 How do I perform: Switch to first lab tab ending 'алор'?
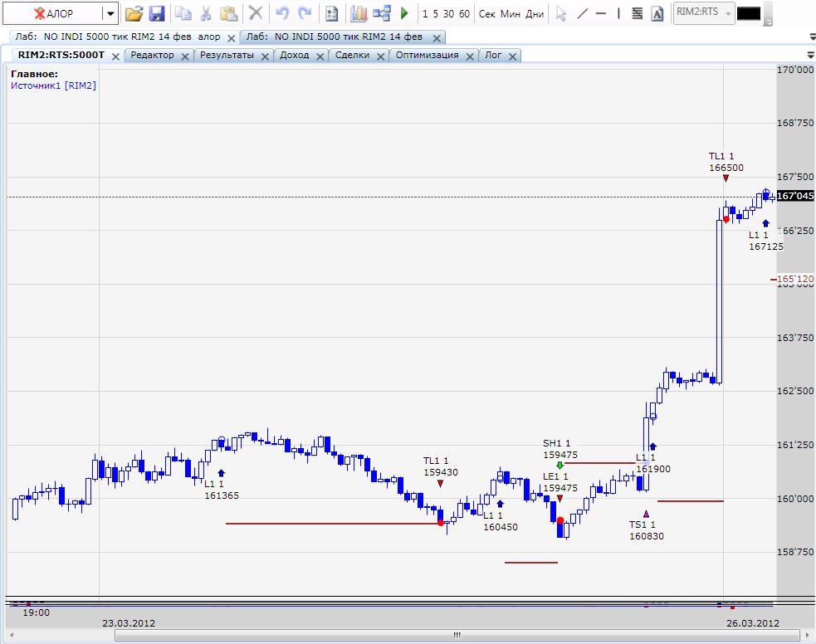[x=118, y=37]
